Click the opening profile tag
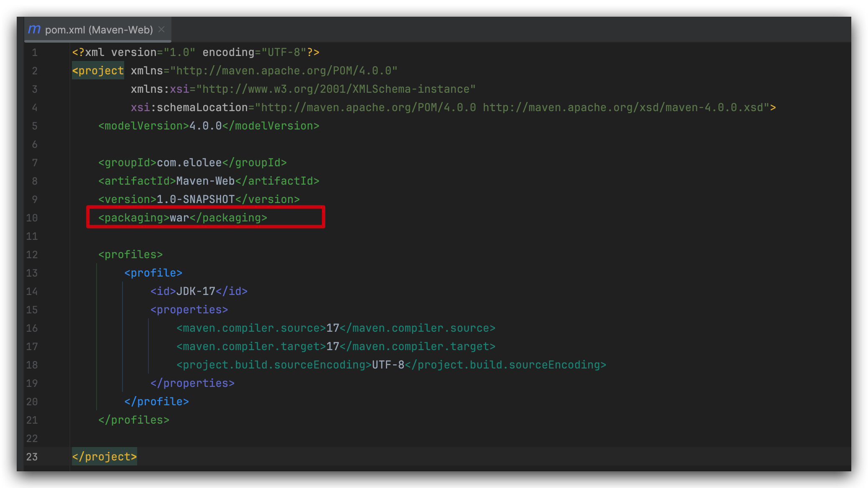The image size is (868, 488). (153, 273)
